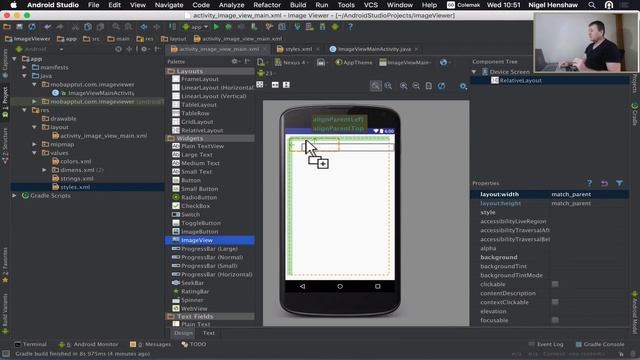Click the Copy icon in main toolbar
The width and height of the screenshot is (640, 360).
(88, 27)
